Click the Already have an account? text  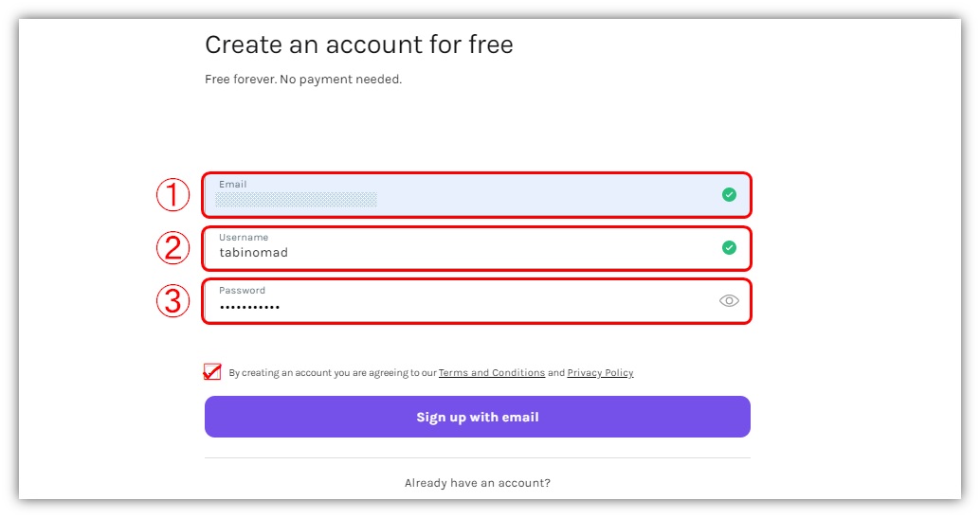[x=478, y=483]
